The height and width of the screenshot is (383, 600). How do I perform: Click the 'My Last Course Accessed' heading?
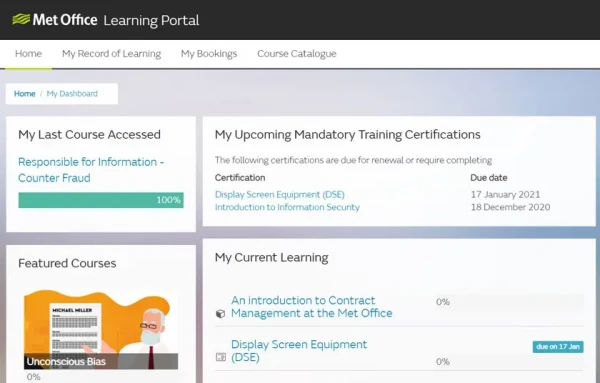pos(90,135)
